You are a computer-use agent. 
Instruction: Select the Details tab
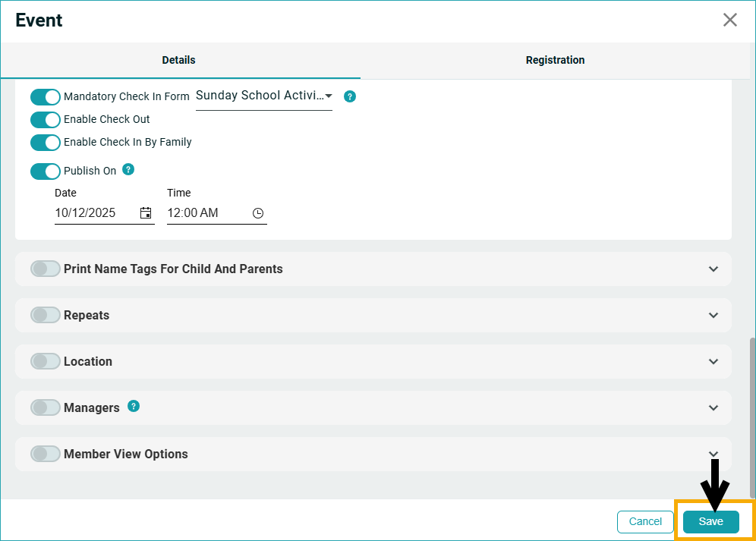[x=178, y=60]
